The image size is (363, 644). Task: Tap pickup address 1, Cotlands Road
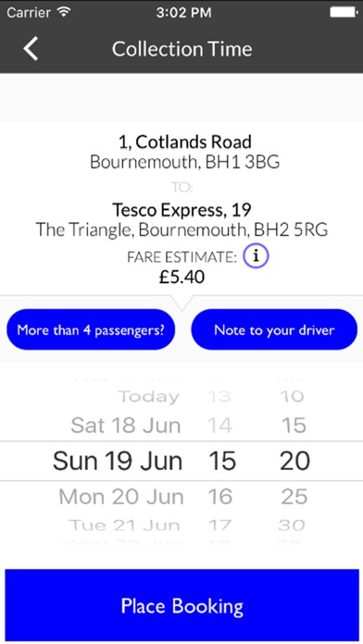point(185,142)
